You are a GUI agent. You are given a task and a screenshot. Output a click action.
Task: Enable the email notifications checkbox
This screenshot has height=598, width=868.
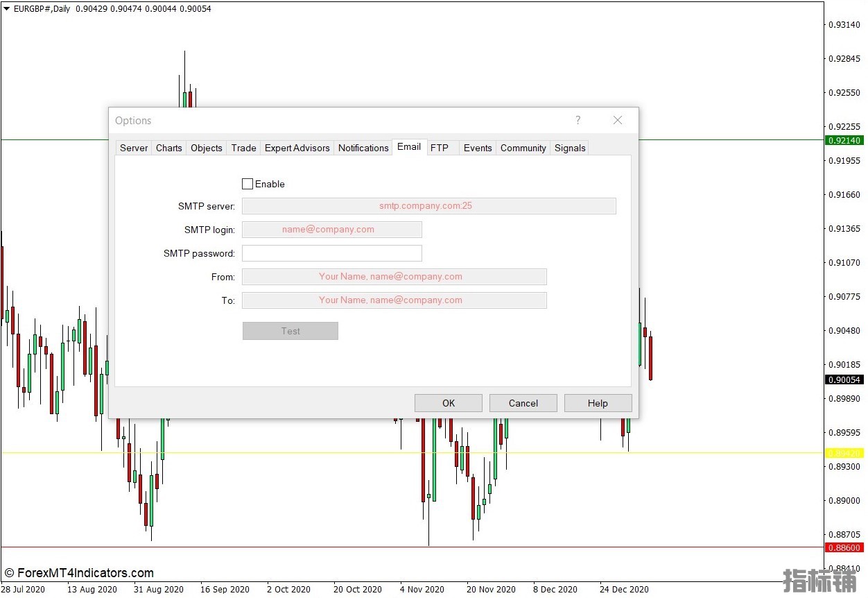tap(248, 184)
